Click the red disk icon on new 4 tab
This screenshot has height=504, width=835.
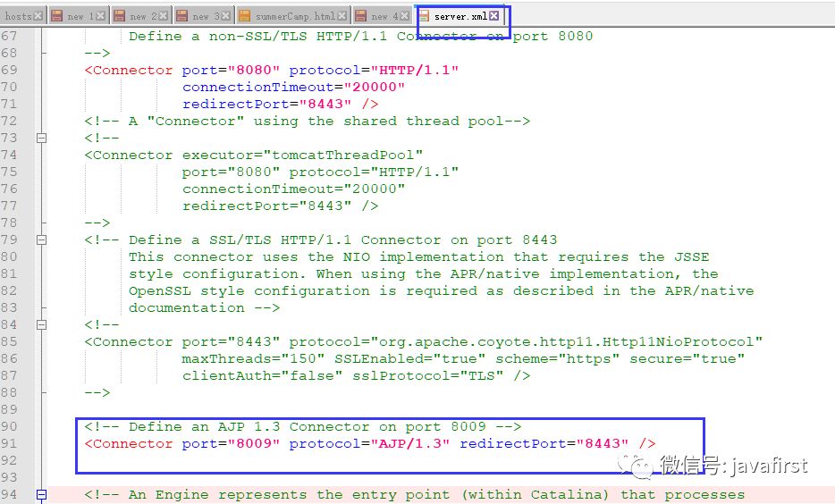(361, 16)
